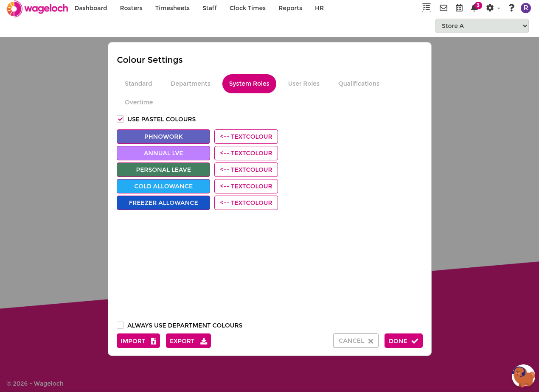Set text colour for Personal Leave
Image resolution: width=539 pixels, height=392 pixels.
[246, 170]
